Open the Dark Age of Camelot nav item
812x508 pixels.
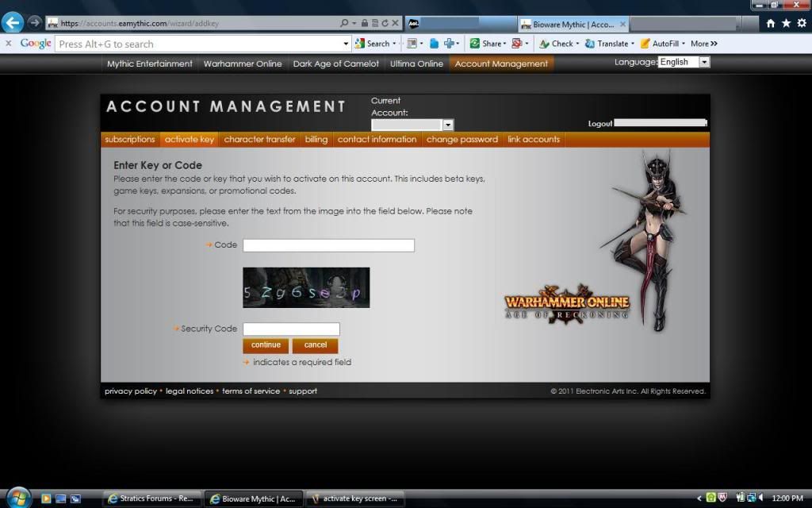click(335, 63)
